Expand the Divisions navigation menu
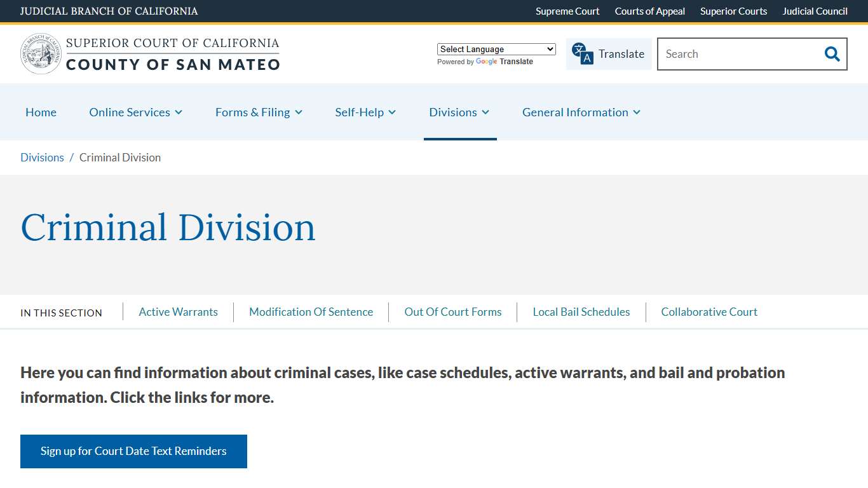 point(459,112)
